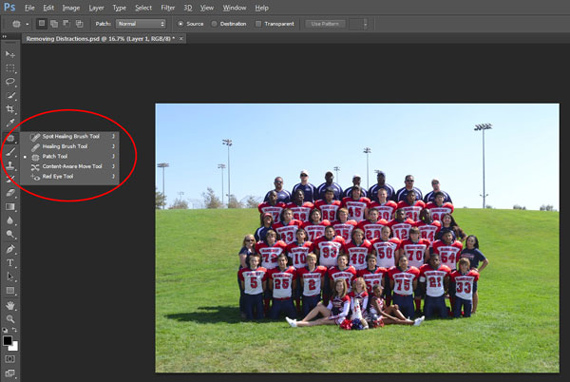The width and height of the screenshot is (570, 382).
Task: Click the Use Pattern button
Action: coord(325,24)
